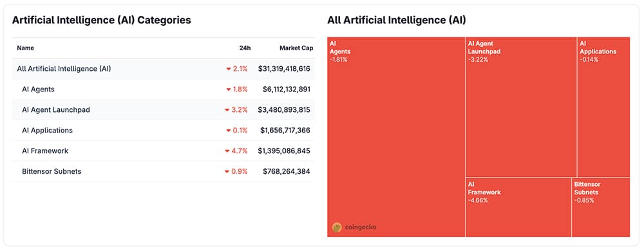The width and height of the screenshot is (644, 251).
Task: Open Bittensor Subnets category link
Action: pyautogui.click(x=52, y=171)
